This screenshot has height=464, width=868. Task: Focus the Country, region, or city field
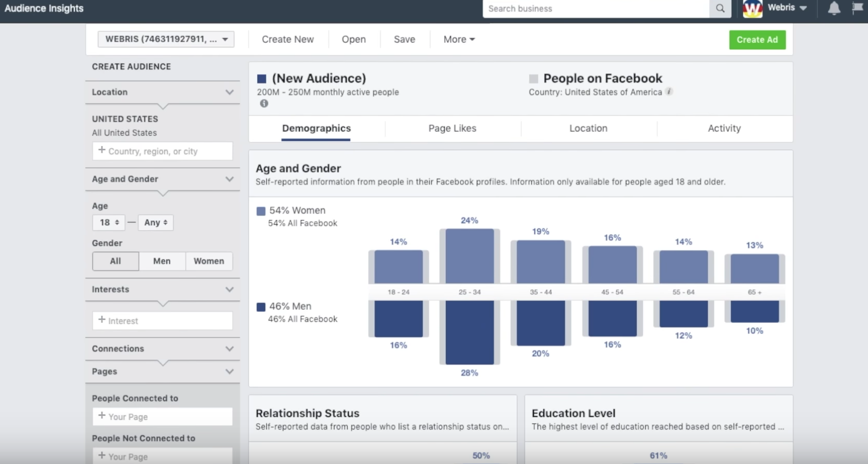[x=163, y=151]
